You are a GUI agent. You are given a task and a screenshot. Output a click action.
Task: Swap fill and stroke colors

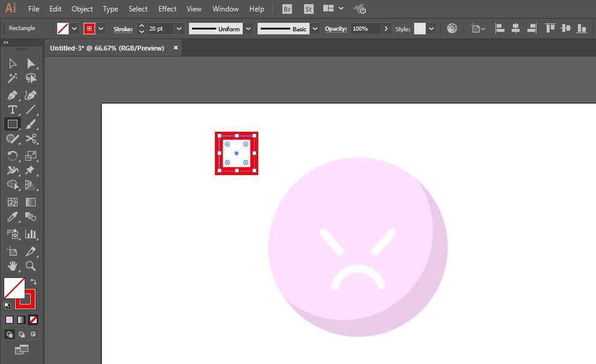tap(34, 282)
